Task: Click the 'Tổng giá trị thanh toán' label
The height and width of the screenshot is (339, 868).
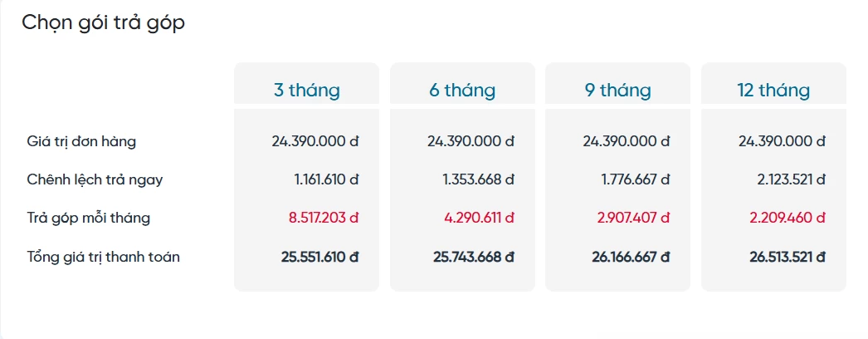Action: click(x=103, y=257)
